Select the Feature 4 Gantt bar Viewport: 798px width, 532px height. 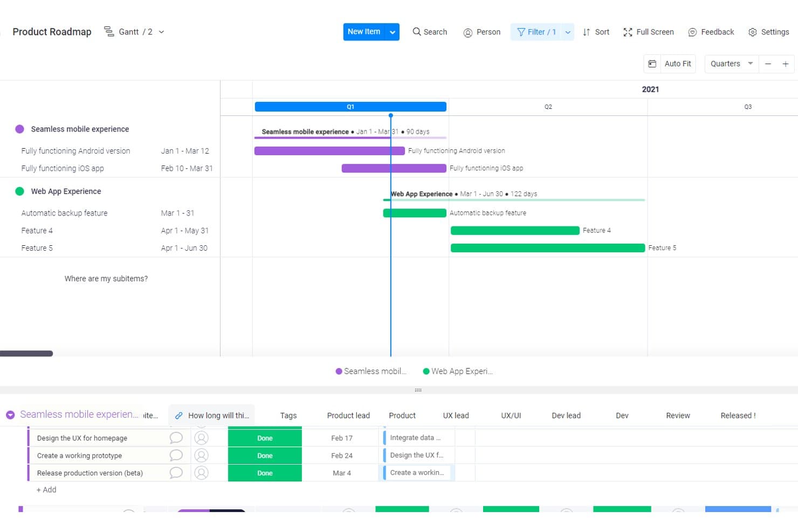pyautogui.click(x=515, y=231)
